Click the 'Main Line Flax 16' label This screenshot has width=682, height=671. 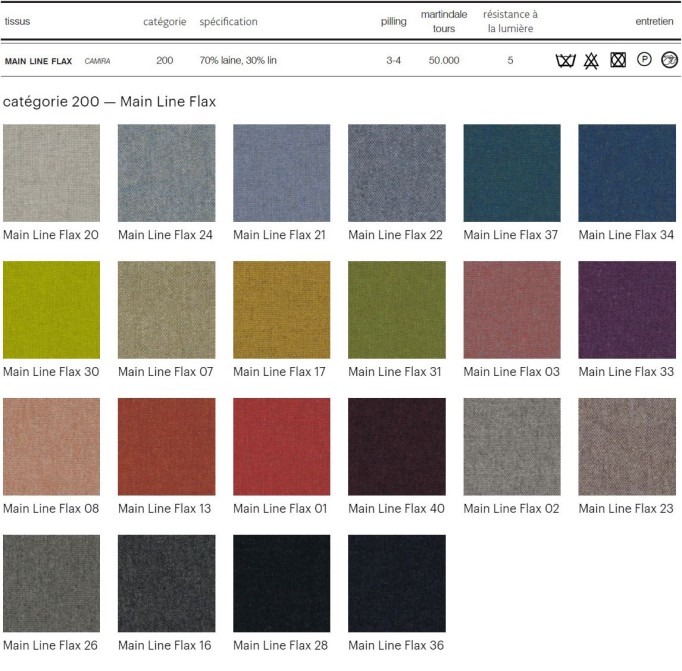click(x=166, y=645)
